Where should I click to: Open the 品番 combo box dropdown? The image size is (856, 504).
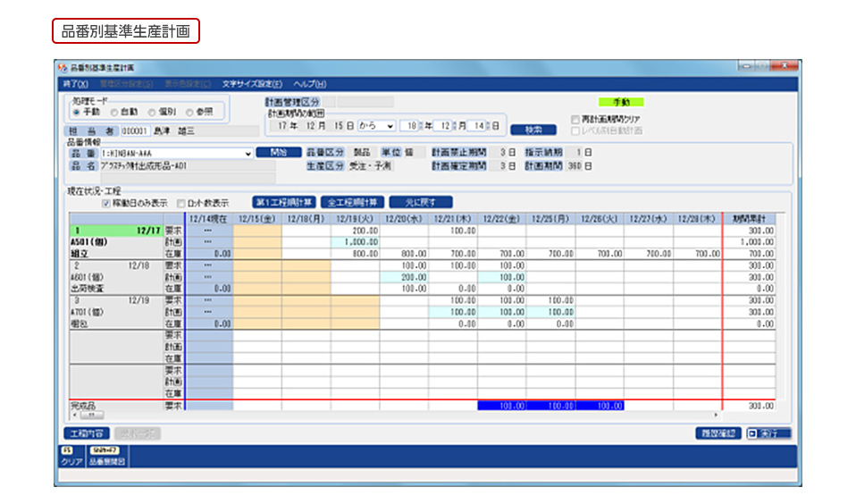[x=248, y=153]
